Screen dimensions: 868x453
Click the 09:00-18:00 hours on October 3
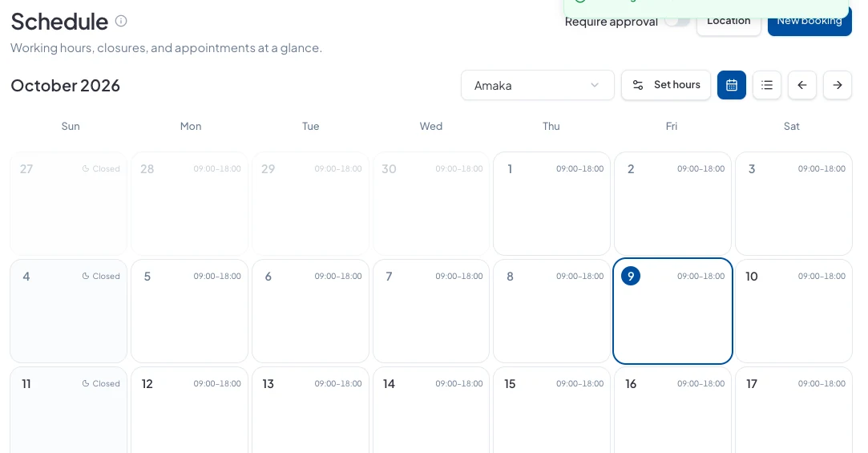tap(822, 169)
